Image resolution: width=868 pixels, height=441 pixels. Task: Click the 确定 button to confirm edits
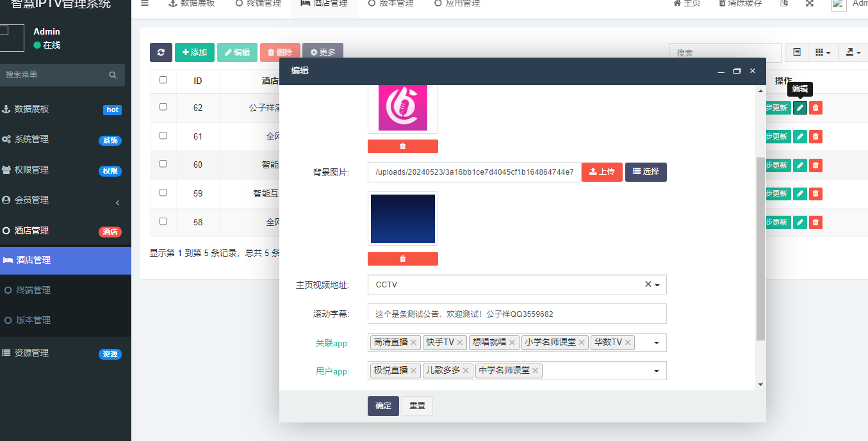pos(382,406)
